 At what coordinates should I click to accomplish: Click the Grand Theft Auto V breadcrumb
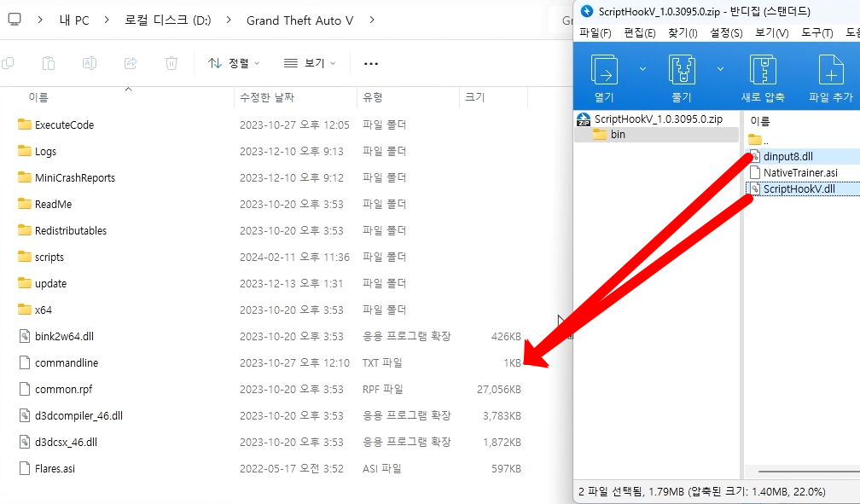click(299, 20)
